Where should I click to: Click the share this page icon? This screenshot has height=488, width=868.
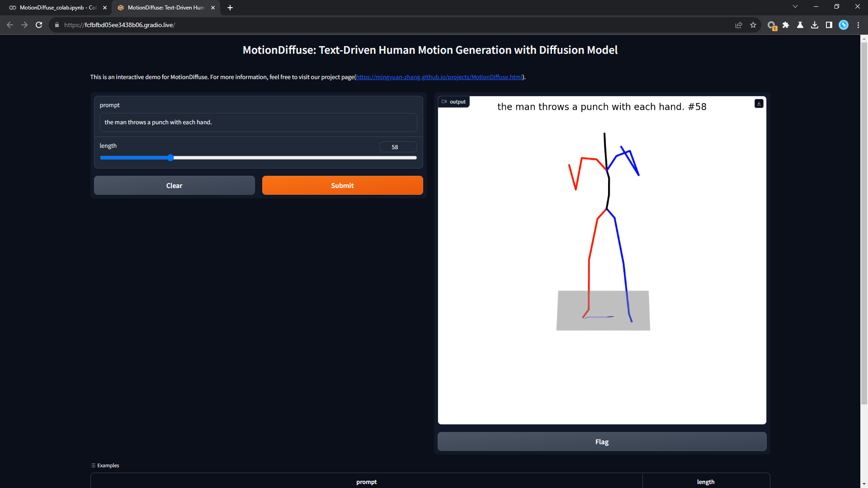(x=739, y=25)
